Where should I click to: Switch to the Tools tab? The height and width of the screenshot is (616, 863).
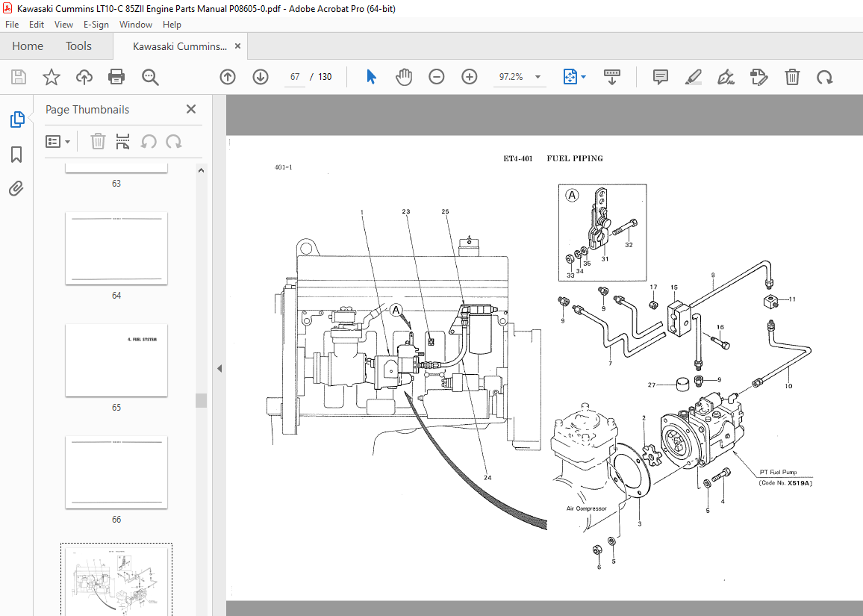pyautogui.click(x=78, y=46)
